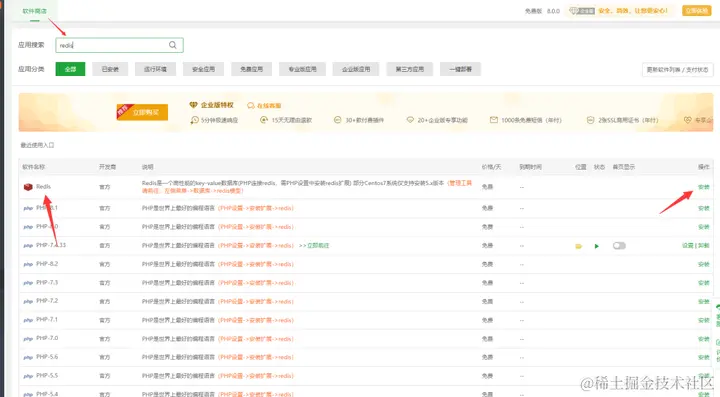Click 安装 link in the PHP-5.6 row

pyautogui.click(x=703, y=358)
